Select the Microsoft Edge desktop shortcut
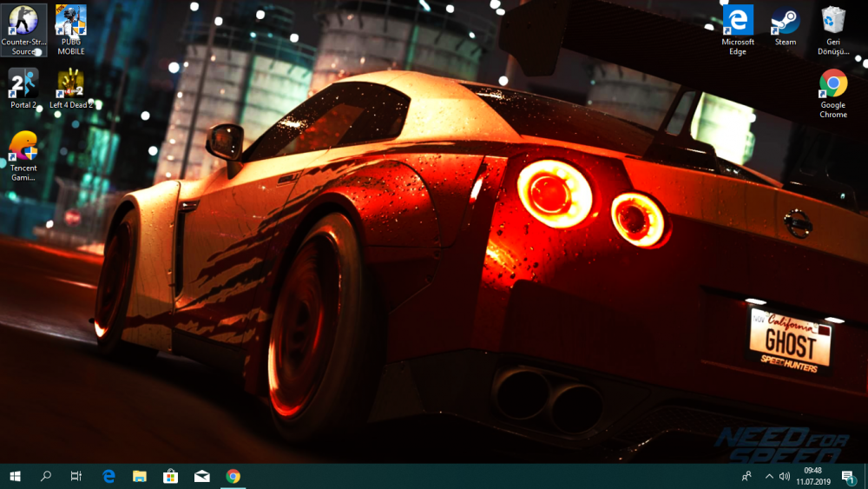The width and height of the screenshot is (868, 489). [738, 22]
